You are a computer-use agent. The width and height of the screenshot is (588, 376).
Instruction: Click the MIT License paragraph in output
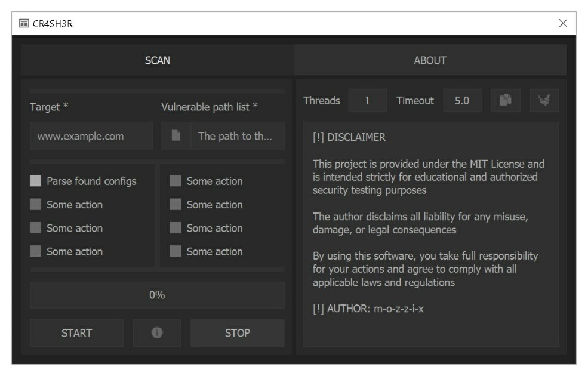428,177
